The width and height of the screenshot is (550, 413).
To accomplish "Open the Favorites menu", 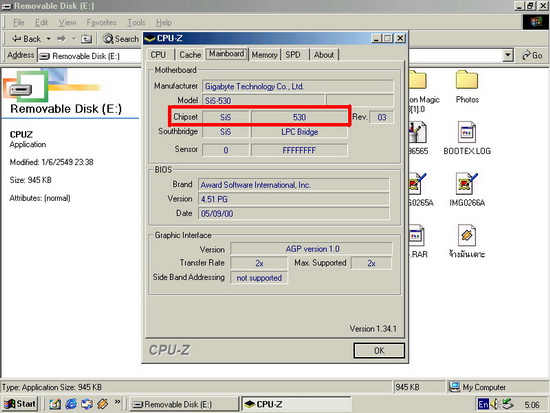I will point(101,22).
